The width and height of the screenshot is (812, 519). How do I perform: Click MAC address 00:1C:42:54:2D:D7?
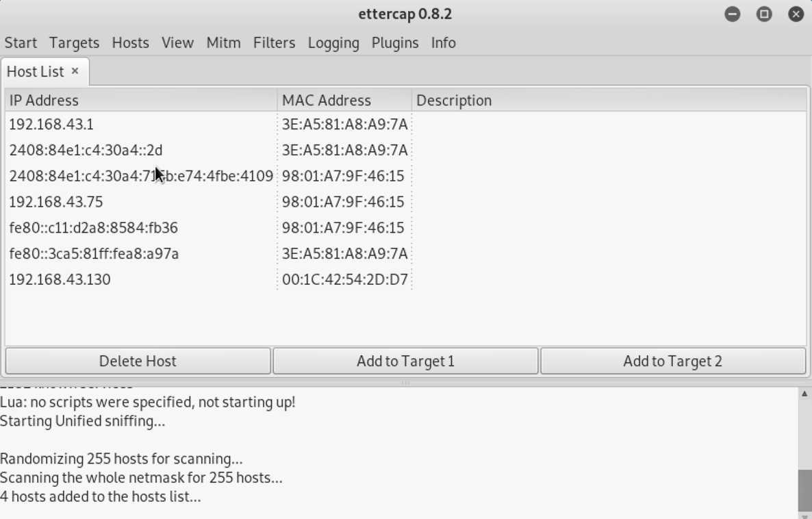pos(344,280)
